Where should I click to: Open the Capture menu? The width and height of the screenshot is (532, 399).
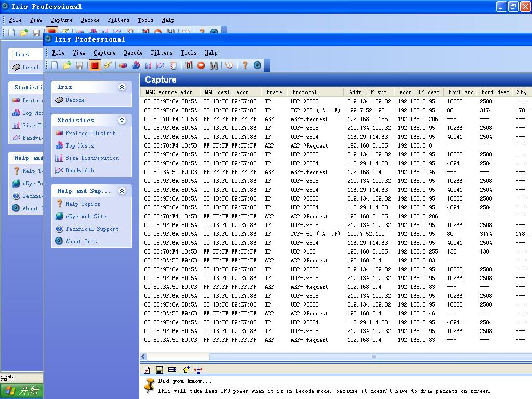coord(104,52)
